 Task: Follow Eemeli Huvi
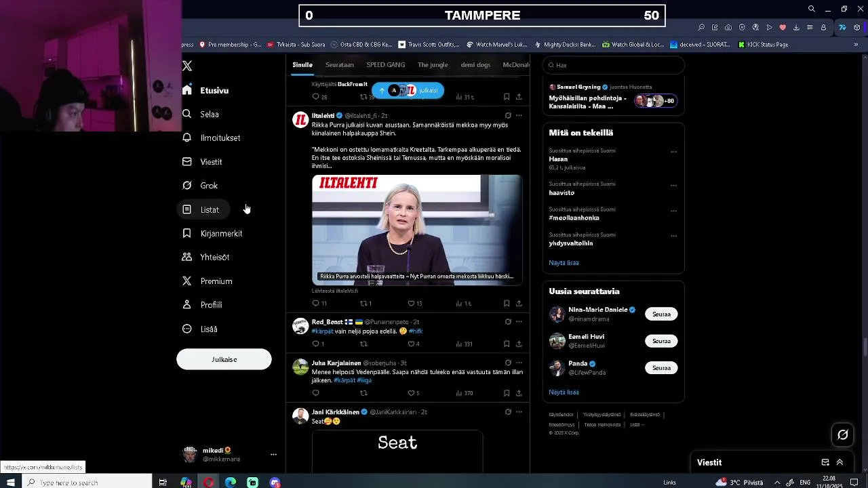661,341
